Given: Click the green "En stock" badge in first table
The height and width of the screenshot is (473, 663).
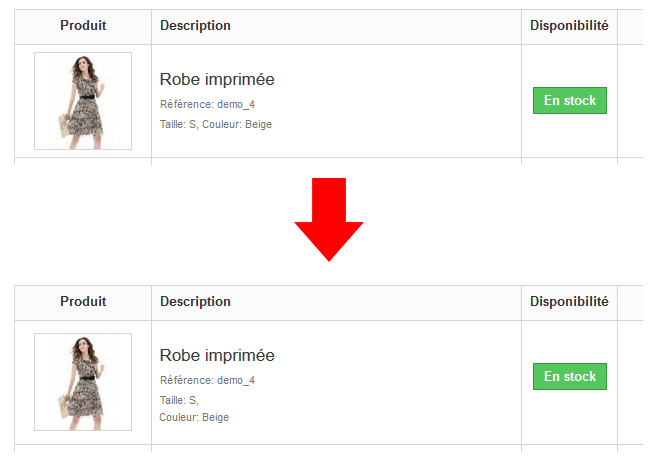Looking at the screenshot, I should 570,101.
